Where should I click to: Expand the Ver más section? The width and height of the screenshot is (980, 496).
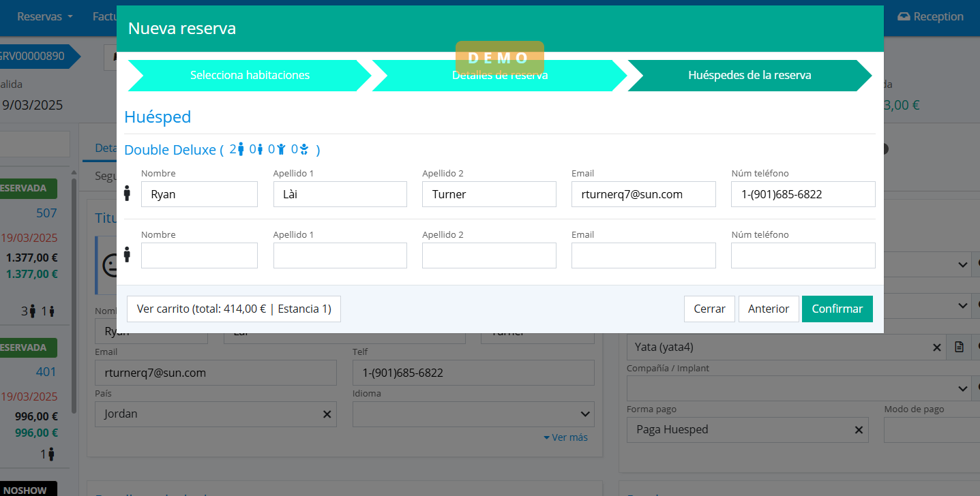point(565,437)
